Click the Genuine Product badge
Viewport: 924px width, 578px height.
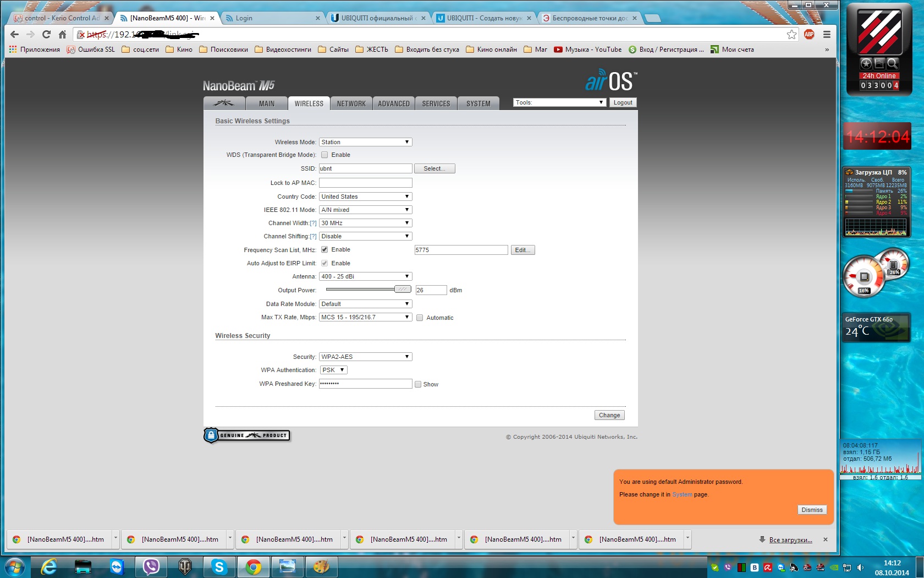247,435
